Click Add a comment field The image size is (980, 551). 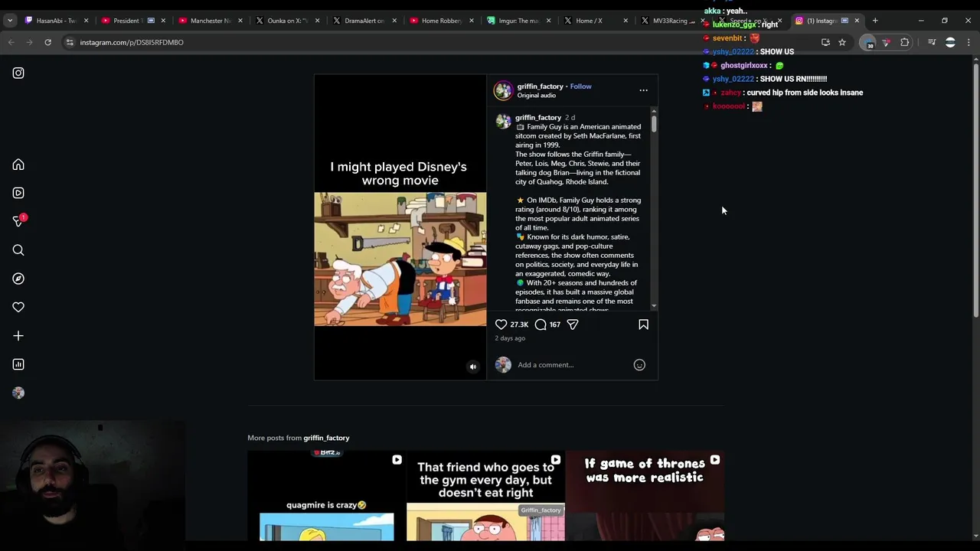click(572, 365)
